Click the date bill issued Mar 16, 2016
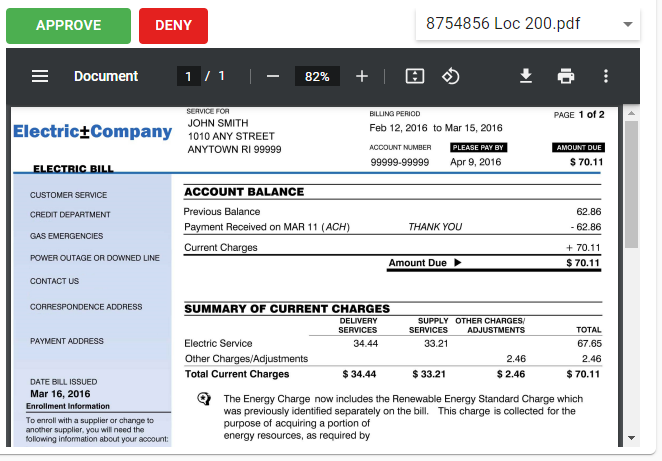The image size is (662, 461). (60, 394)
